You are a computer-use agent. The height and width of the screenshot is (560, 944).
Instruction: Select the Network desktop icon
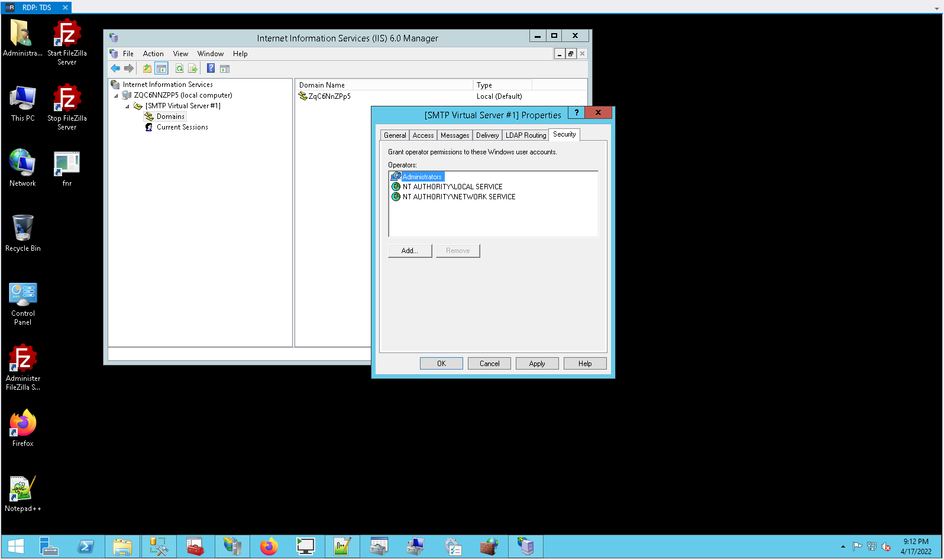23,168
